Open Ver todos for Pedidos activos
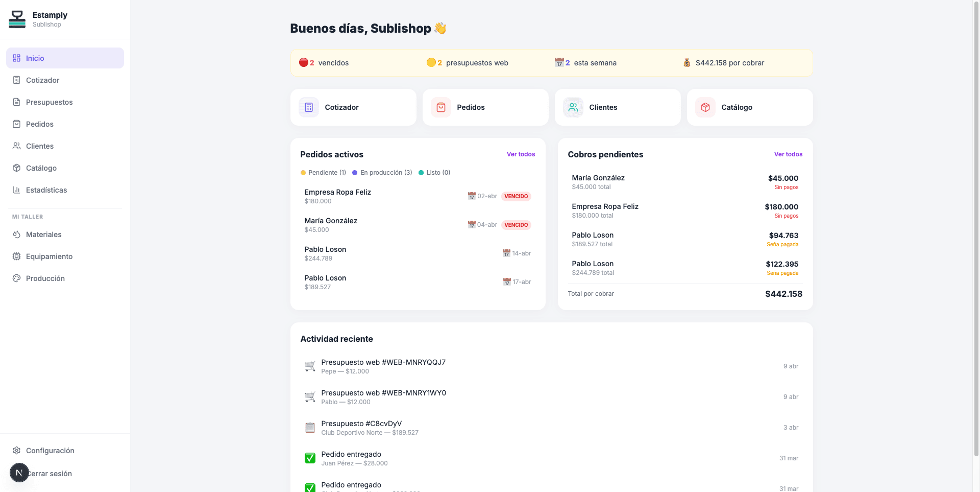This screenshot has width=980, height=492. [x=521, y=154]
